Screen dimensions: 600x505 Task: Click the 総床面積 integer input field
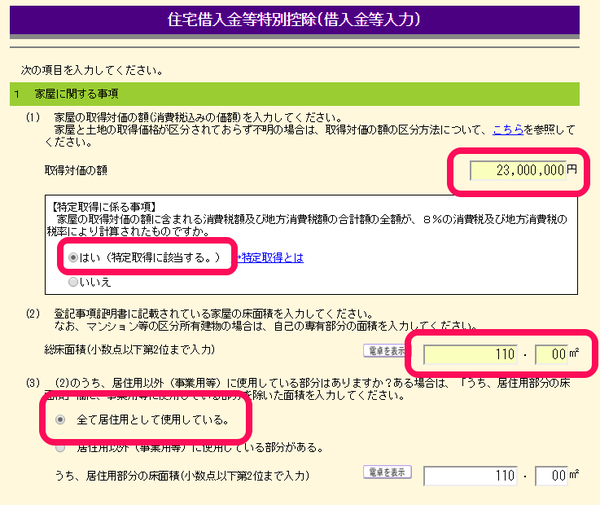click(x=470, y=354)
